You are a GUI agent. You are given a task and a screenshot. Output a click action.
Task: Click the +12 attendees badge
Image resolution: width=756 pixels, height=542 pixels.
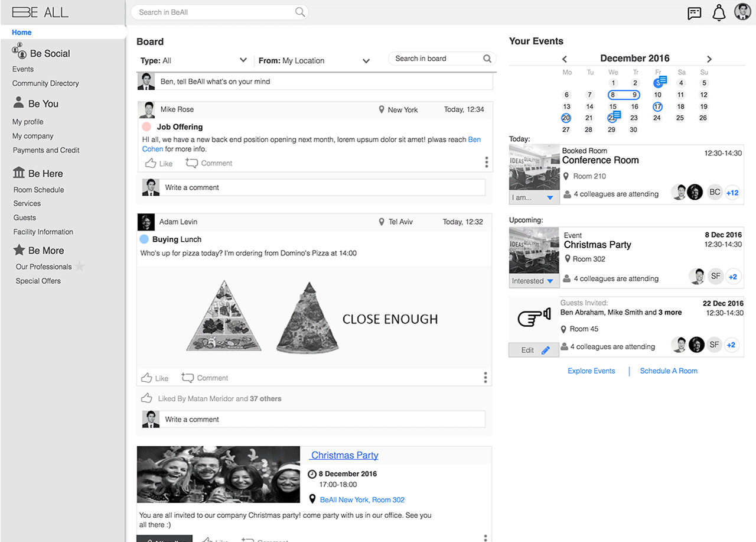click(x=732, y=192)
